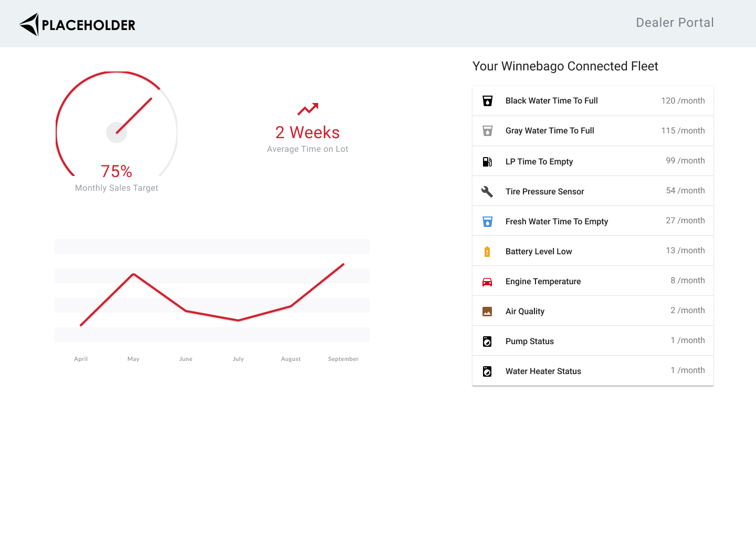
Task: Open the Dealer Portal link
Action: [675, 23]
